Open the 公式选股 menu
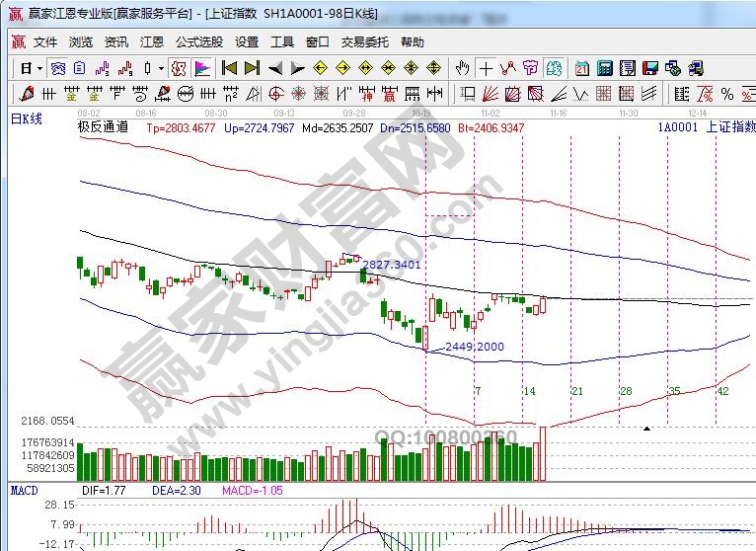The image size is (756, 551). tap(199, 42)
